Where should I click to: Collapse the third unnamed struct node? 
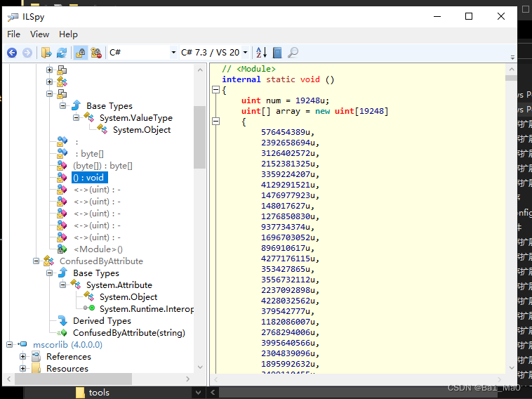click(50, 93)
